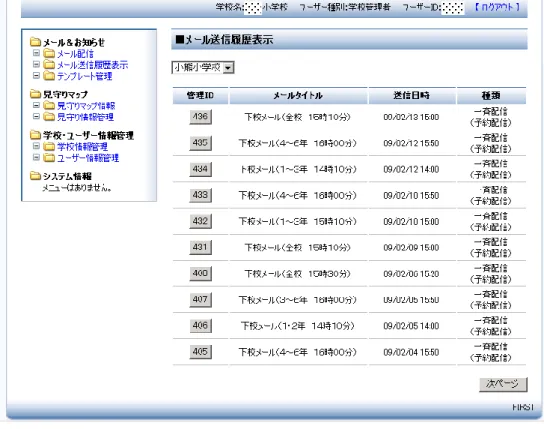544x429 pixels.
Task: Open the 学校情報管理 link
Action: click(82, 147)
